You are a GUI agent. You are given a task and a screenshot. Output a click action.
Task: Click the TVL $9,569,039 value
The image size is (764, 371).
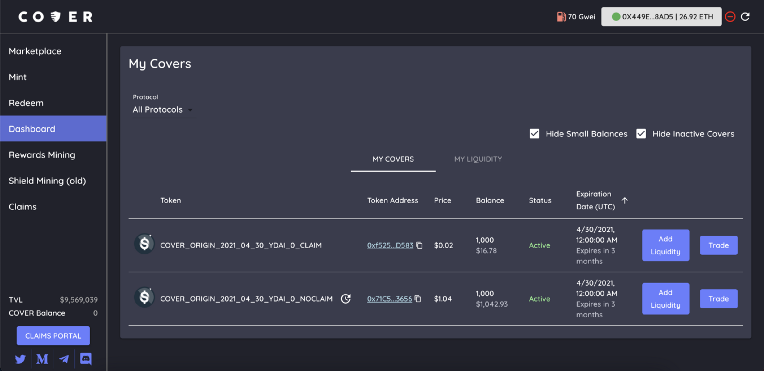pos(78,300)
